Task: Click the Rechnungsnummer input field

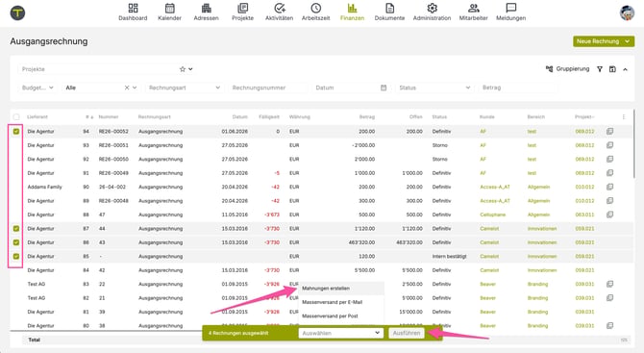Action: pos(268,88)
